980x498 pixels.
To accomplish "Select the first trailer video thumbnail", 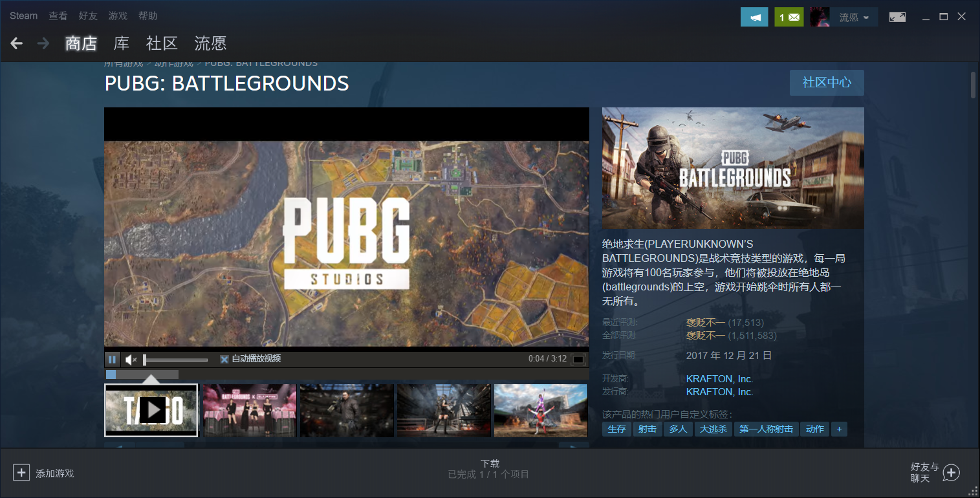I will 151,410.
